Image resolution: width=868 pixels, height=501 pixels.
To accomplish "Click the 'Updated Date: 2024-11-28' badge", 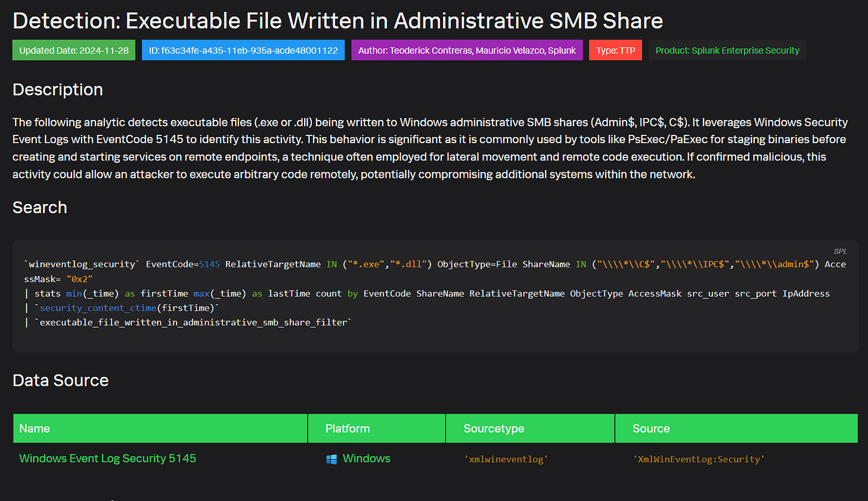I will [73, 50].
